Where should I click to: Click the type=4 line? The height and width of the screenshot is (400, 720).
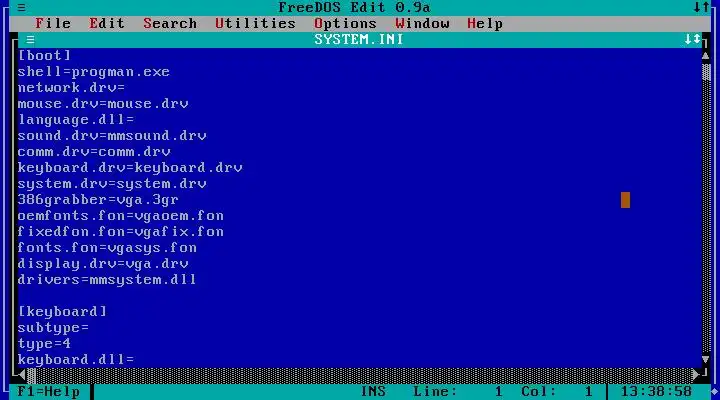pos(44,344)
